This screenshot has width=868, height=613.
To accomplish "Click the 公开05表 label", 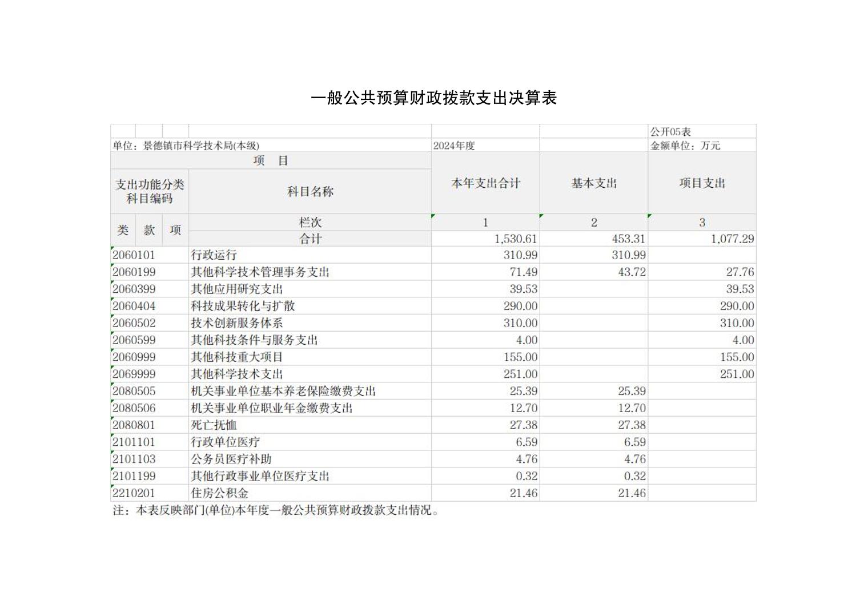I will point(670,132).
